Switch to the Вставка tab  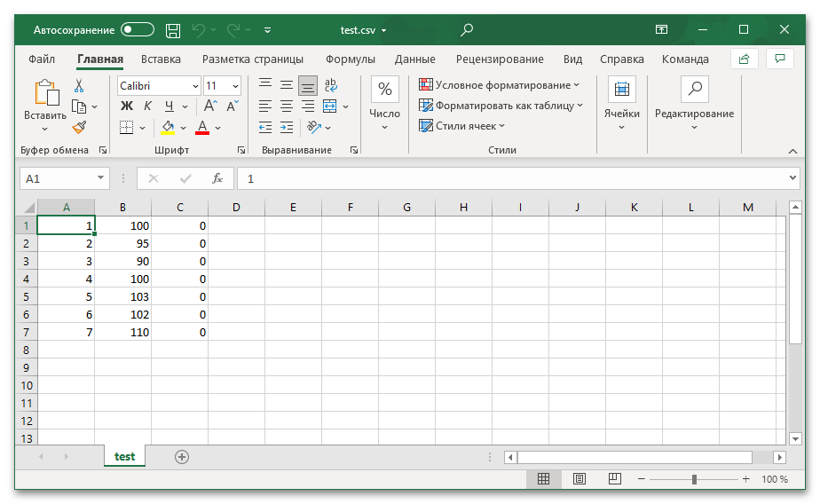pyautogui.click(x=161, y=59)
